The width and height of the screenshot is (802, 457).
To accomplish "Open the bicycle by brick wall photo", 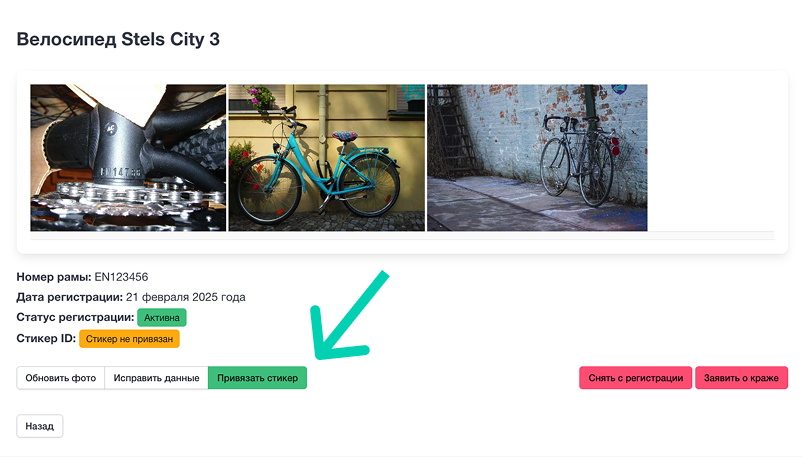I will coord(537,158).
